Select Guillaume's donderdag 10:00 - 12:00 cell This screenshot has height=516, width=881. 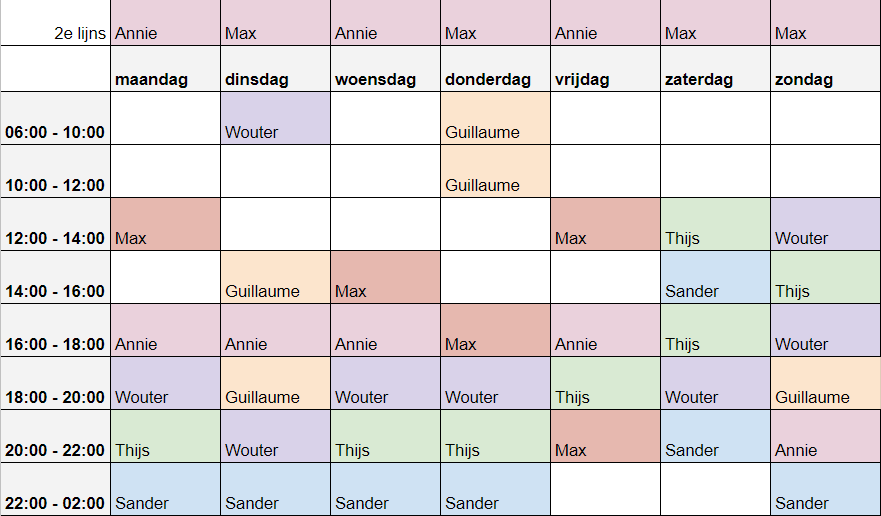[x=495, y=172]
